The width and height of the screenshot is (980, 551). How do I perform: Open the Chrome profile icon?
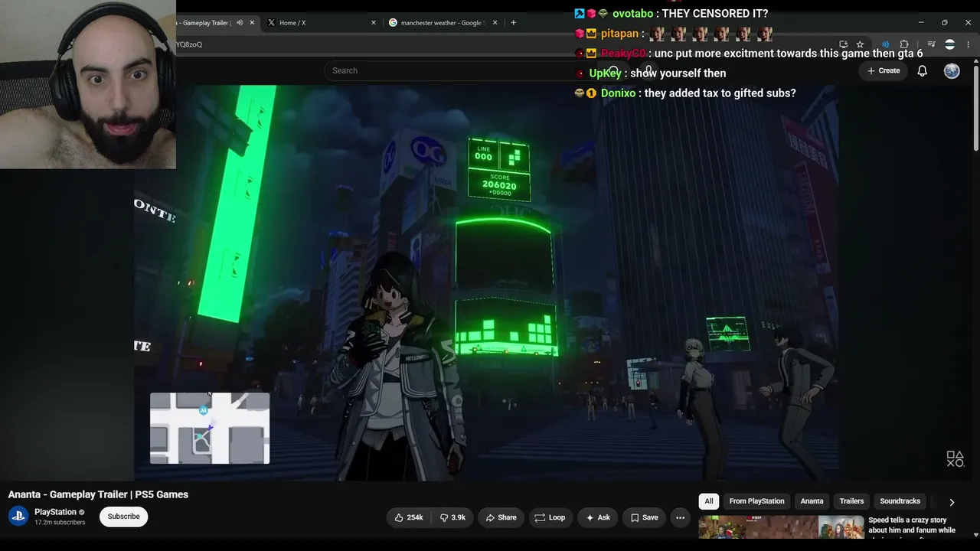950,44
